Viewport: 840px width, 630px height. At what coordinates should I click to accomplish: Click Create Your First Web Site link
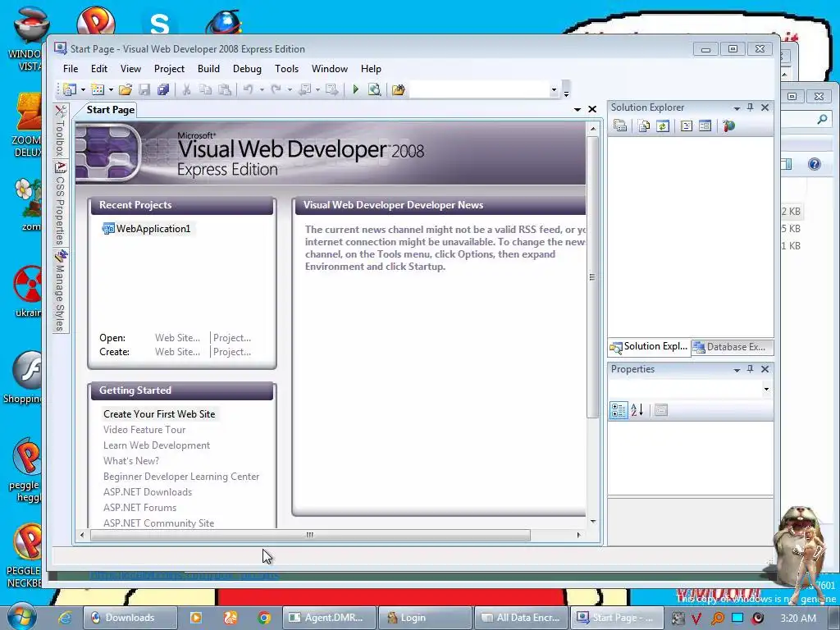click(159, 414)
